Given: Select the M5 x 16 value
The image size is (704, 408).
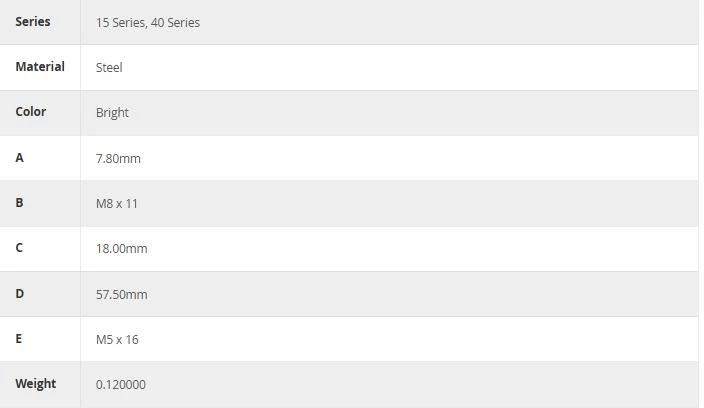Looking at the screenshot, I should (x=117, y=339).
